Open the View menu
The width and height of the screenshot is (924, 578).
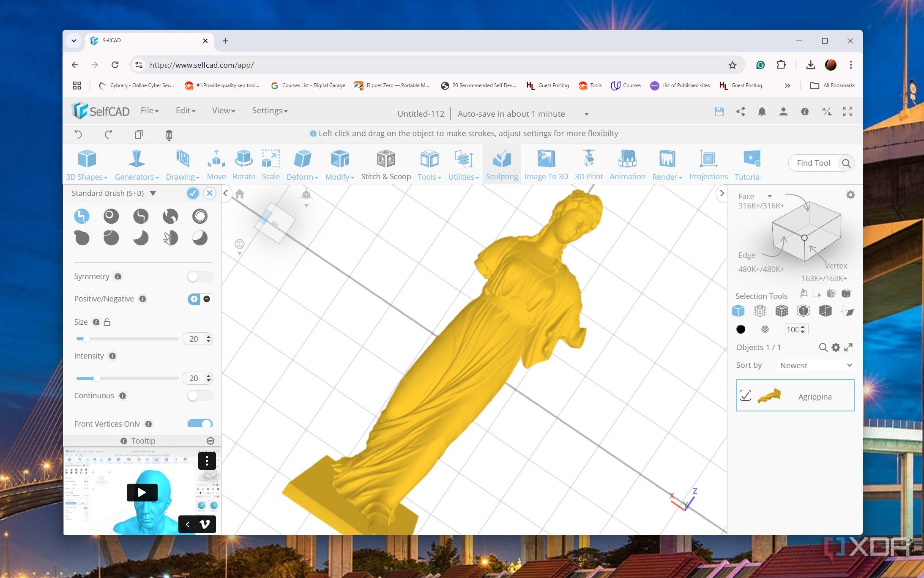coord(224,111)
